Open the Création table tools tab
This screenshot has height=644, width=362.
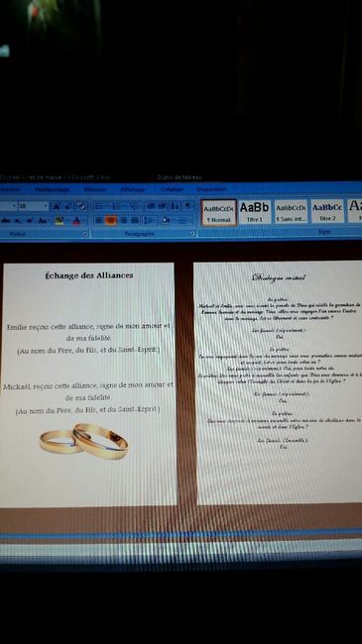click(x=172, y=190)
